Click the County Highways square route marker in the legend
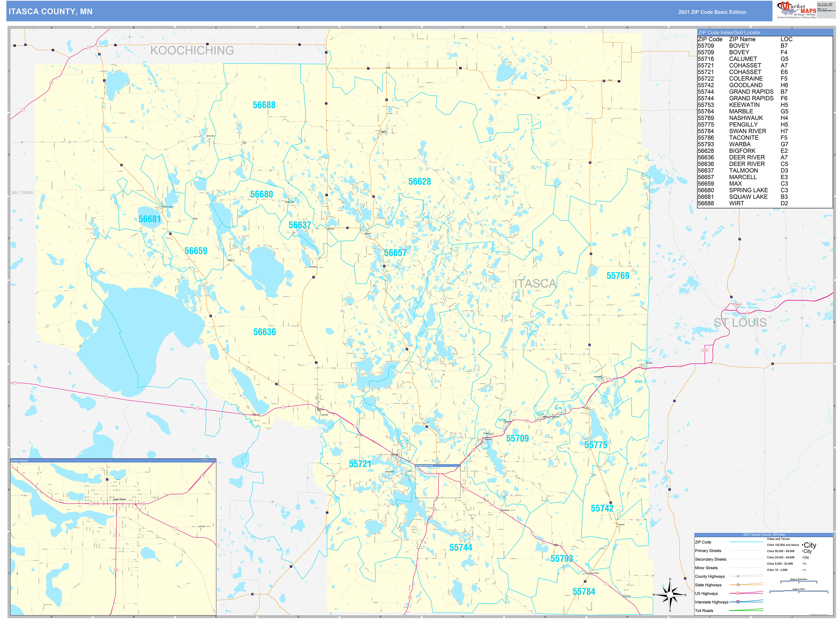The image size is (840, 619). (738, 576)
